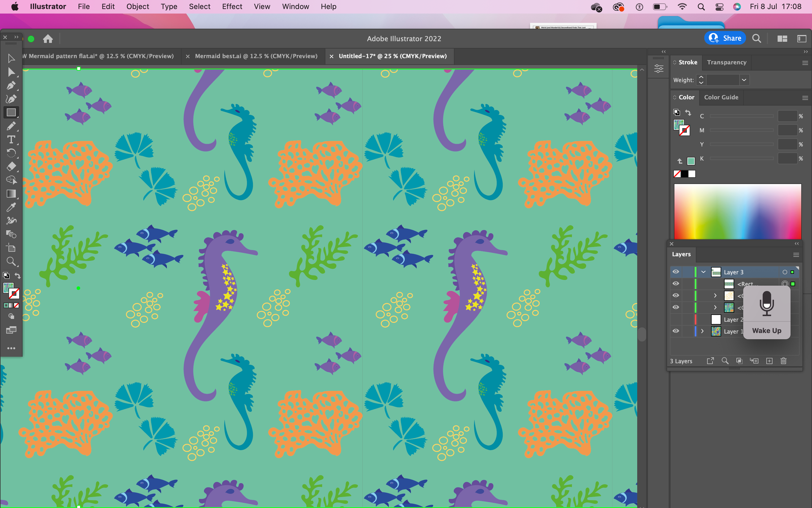
Task: Open the Properties panel icon in dock
Action: [659, 69]
